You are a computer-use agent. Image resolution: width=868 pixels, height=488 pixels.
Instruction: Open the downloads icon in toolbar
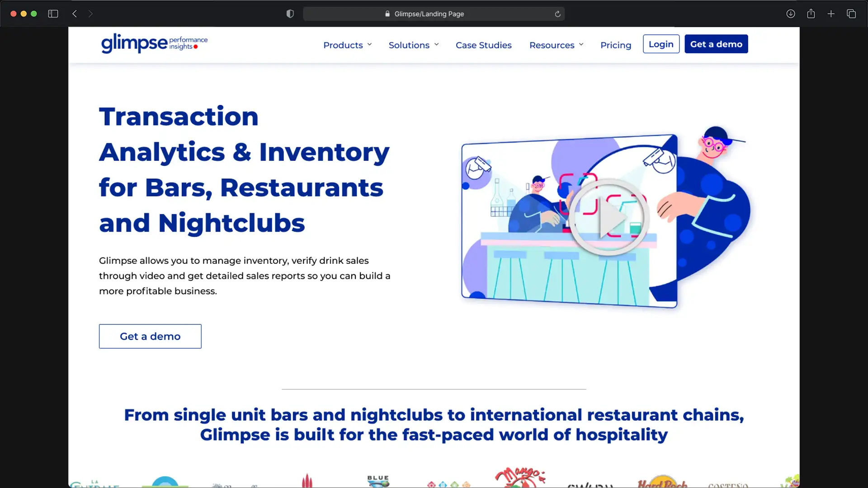[x=791, y=14]
